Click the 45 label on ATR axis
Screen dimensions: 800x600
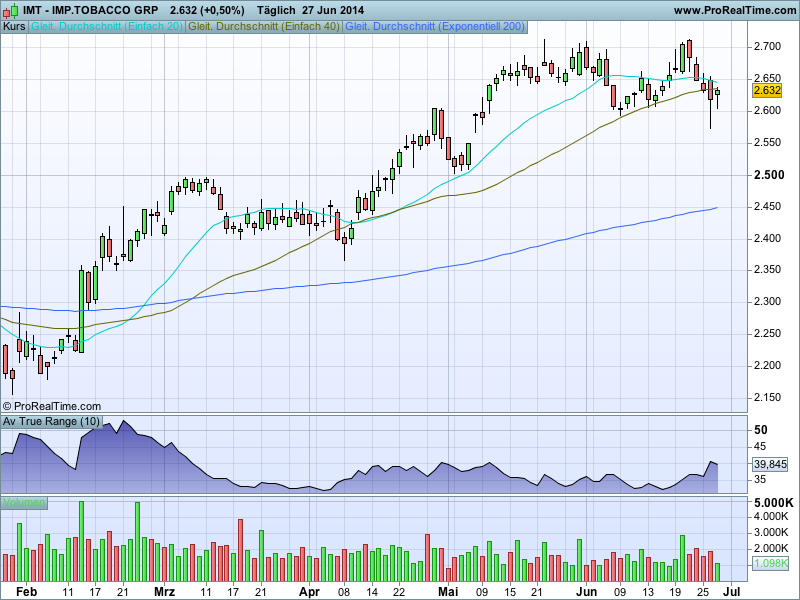[x=760, y=447]
